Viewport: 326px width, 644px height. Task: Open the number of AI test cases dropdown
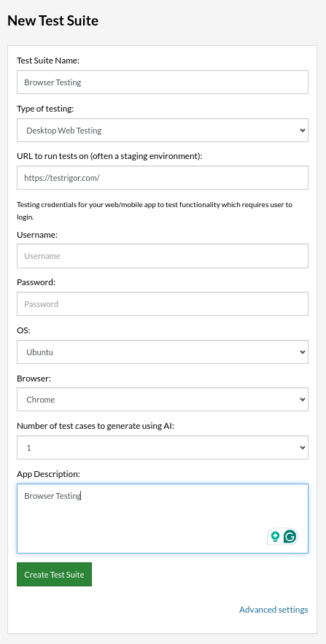tap(163, 448)
